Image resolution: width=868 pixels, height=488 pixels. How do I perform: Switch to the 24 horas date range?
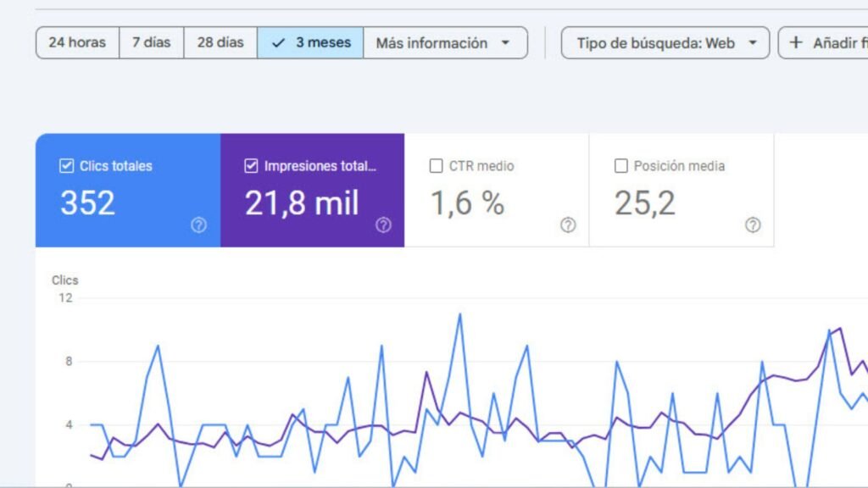[x=76, y=42]
